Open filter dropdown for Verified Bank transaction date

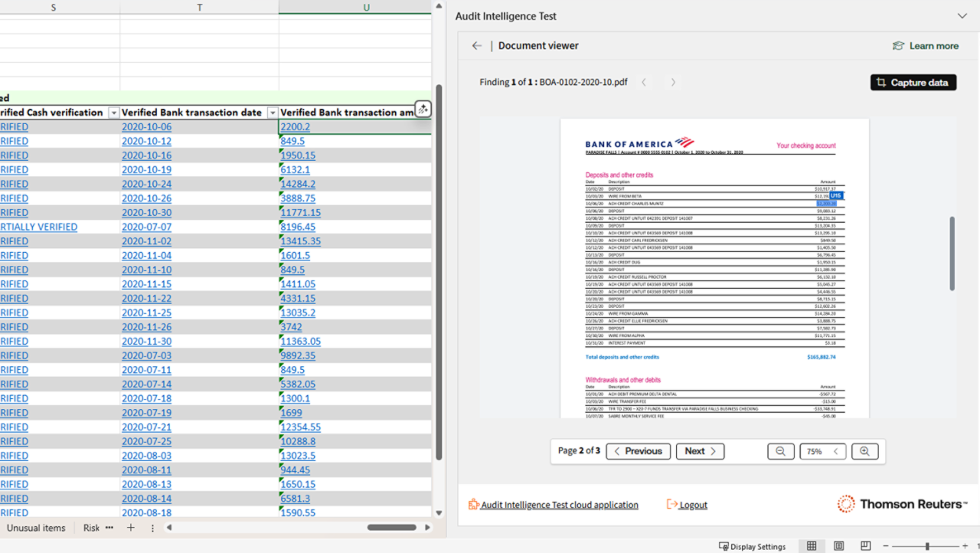[272, 113]
